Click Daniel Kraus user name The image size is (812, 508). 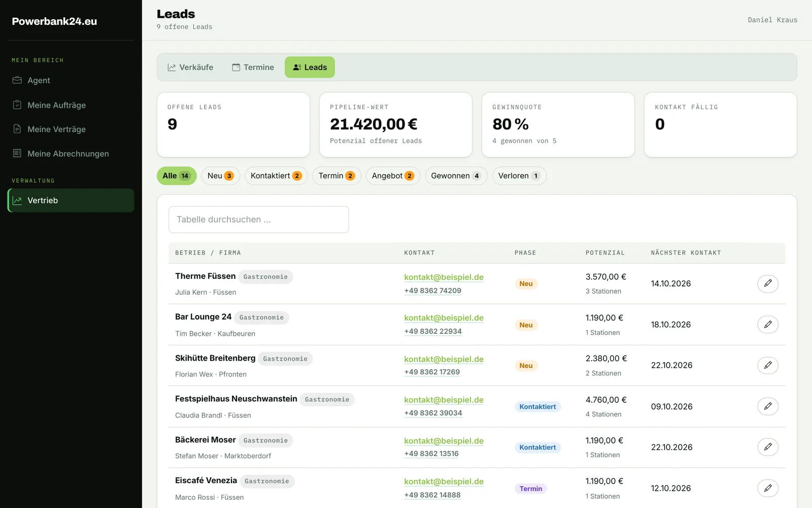point(772,20)
